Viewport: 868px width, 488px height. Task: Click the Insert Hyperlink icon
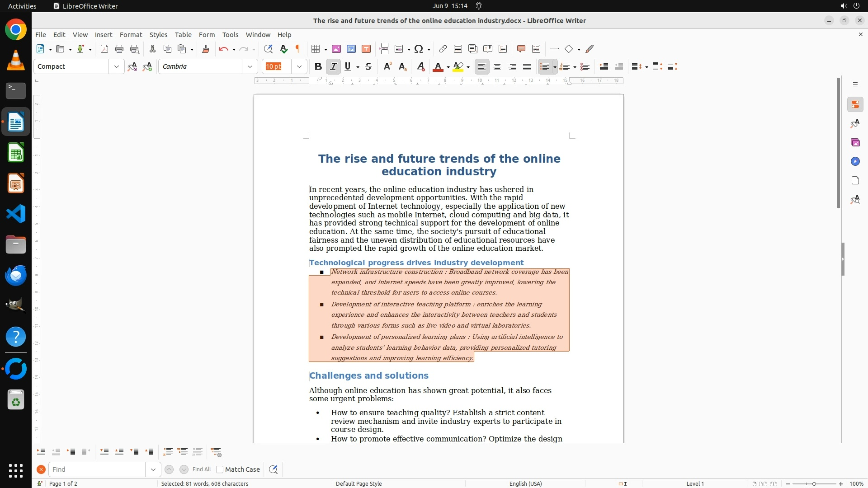443,49
